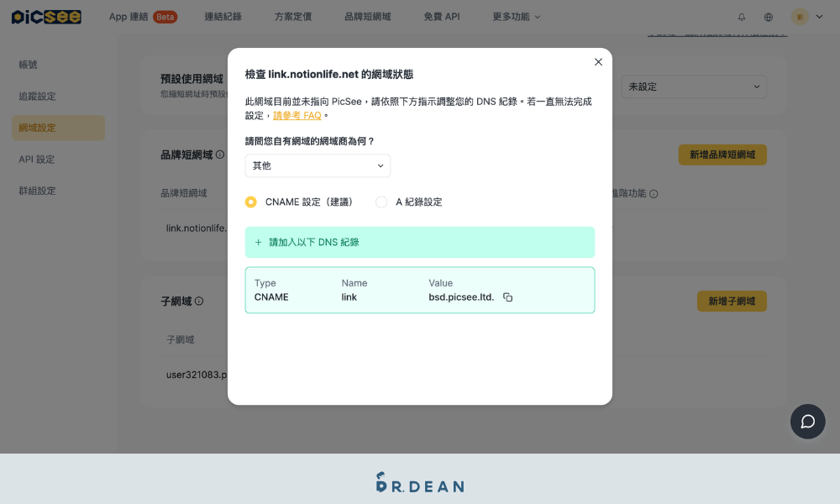The width and height of the screenshot is (840, 504).
Task: Select 網域設定 in the sidebar
Action: pos(59,128)
